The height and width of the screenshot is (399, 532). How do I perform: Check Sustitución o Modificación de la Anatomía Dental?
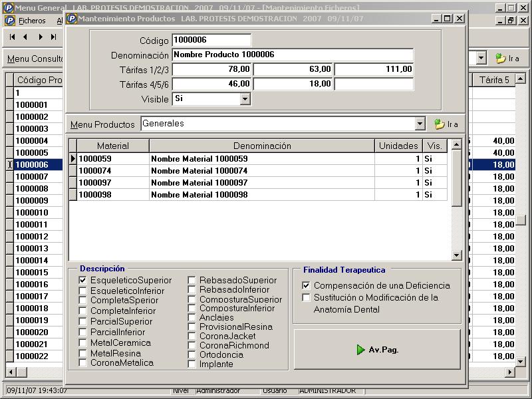tap(306, 297)
